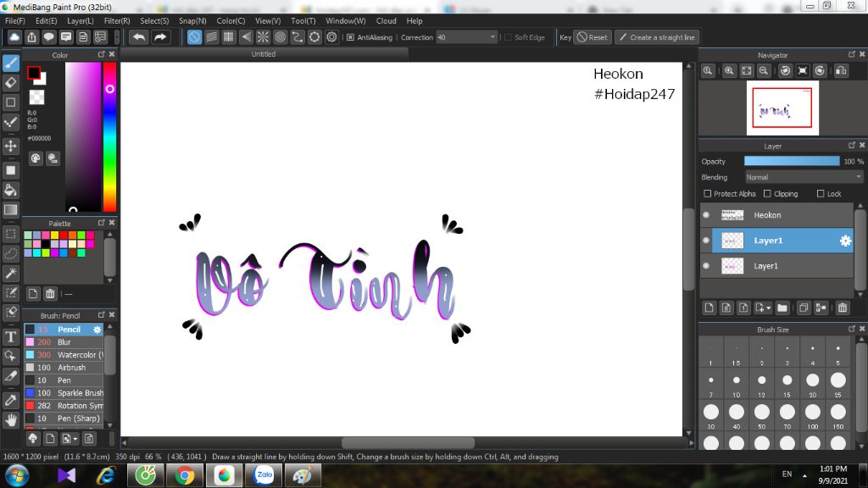Click the Undo arrow in toolbar
868x488 pixels.
tap(139, 37)
